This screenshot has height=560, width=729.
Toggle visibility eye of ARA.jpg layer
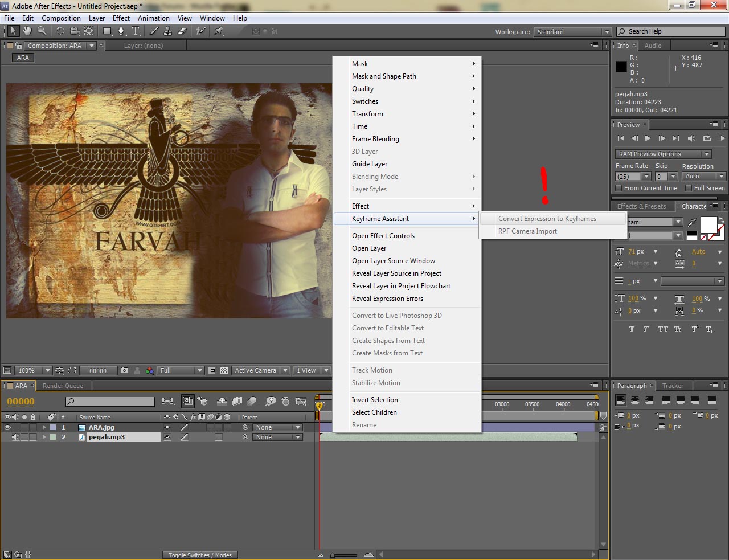(7, 427)
